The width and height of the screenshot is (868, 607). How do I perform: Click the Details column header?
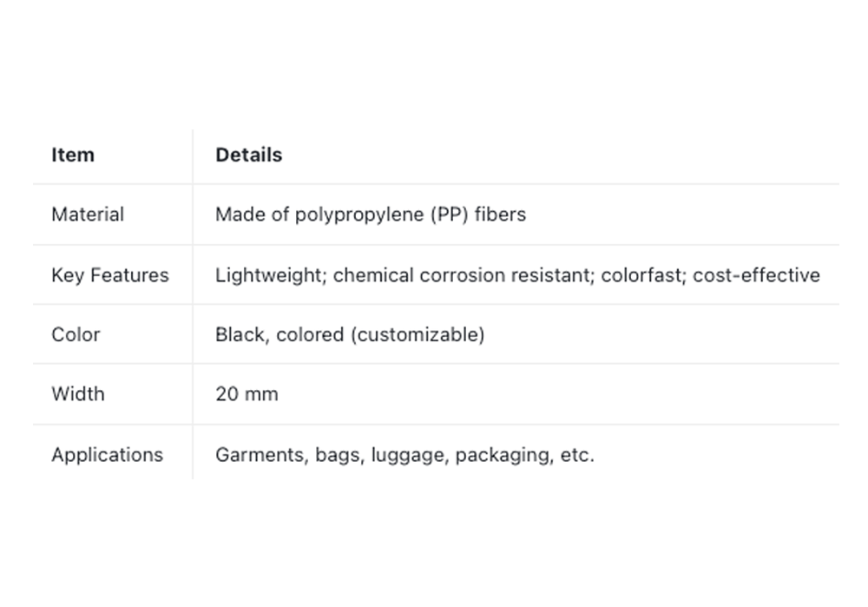(x=248, y=155)
